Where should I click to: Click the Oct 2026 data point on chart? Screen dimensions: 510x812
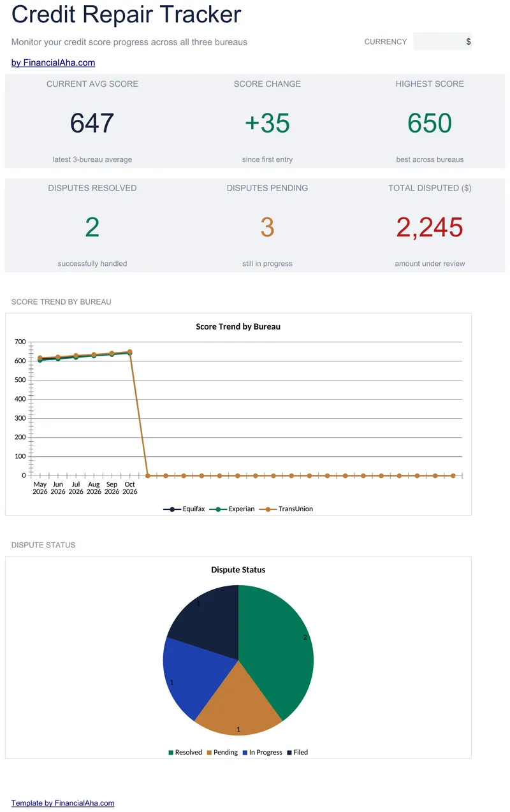130,352
